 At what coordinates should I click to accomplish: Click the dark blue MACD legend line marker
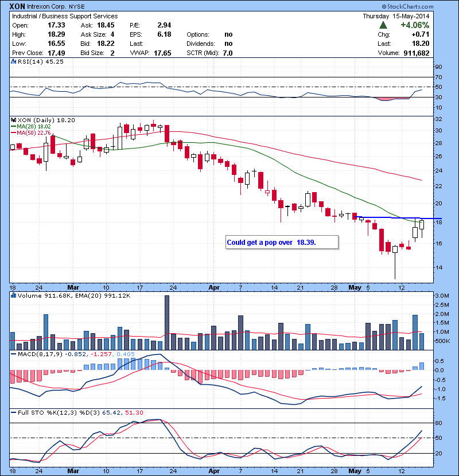coord(13,354)
